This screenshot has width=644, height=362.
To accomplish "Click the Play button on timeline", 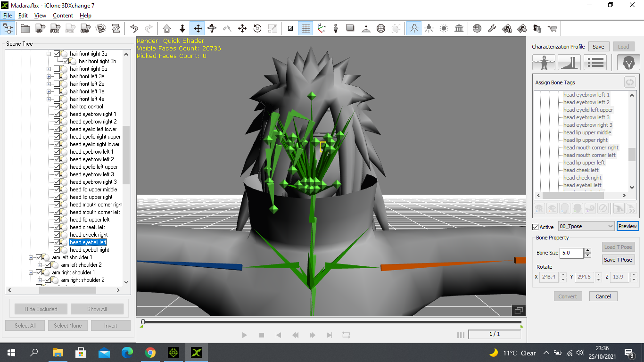I will click(244, 335).
